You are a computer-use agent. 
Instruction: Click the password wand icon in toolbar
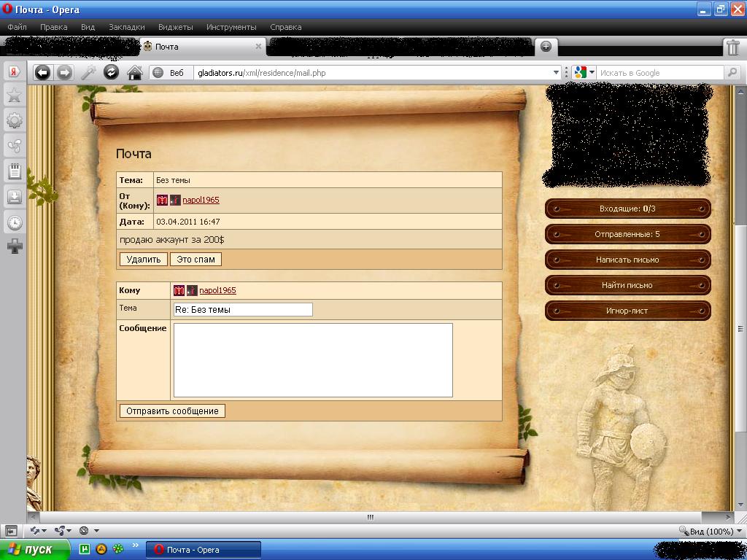click(88, 72)
